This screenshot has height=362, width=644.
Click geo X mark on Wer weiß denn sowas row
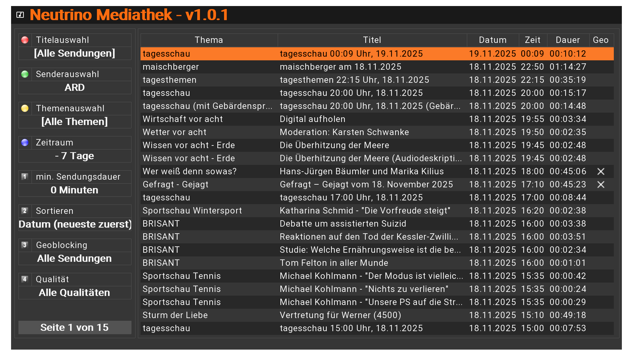(x=601, y=172)
